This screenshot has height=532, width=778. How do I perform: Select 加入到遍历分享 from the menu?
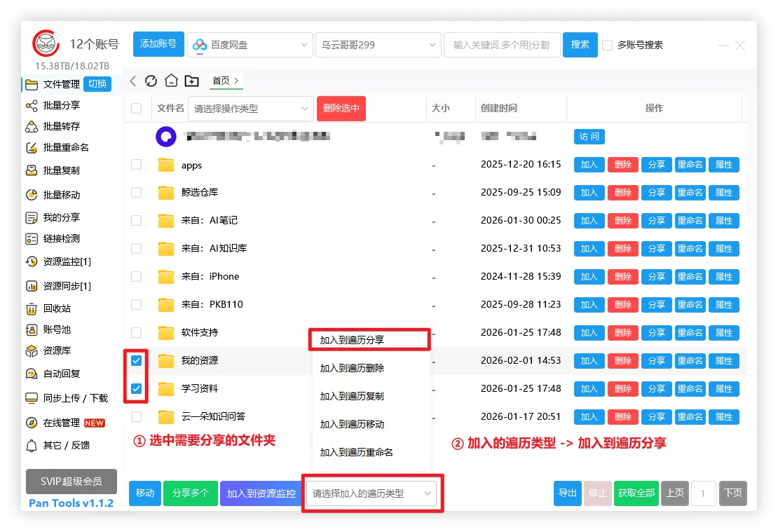(x=369, y=340)
